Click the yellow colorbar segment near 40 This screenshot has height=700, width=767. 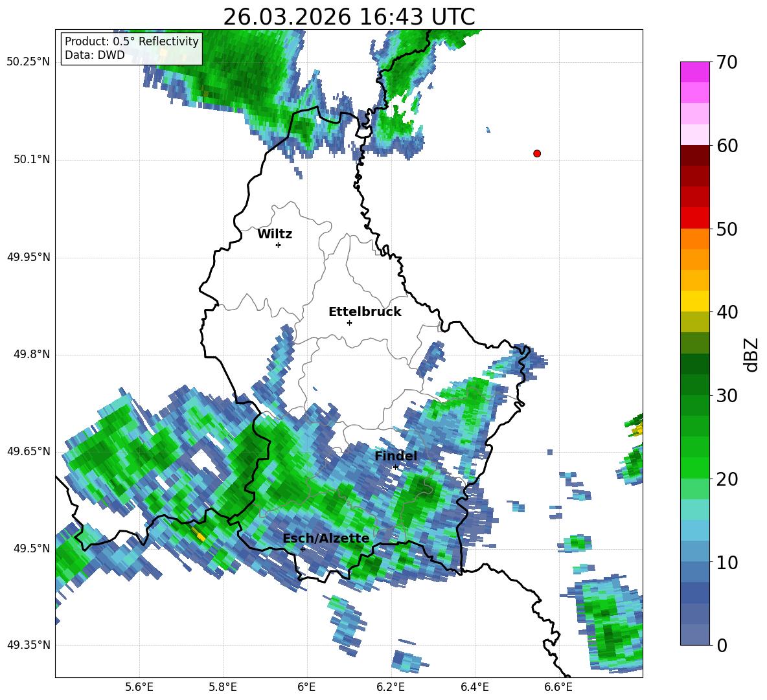pos(694,300)
